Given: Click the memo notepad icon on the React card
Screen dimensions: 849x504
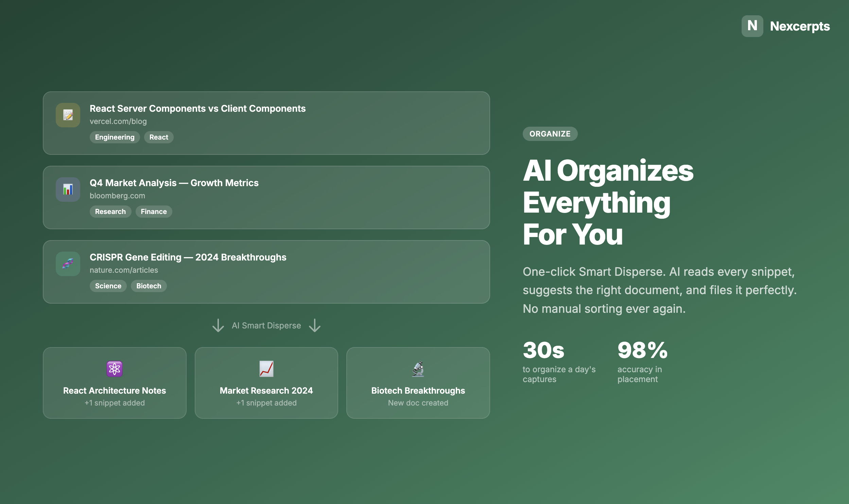Looking at the screenshot, I should [x=68, y=115].
